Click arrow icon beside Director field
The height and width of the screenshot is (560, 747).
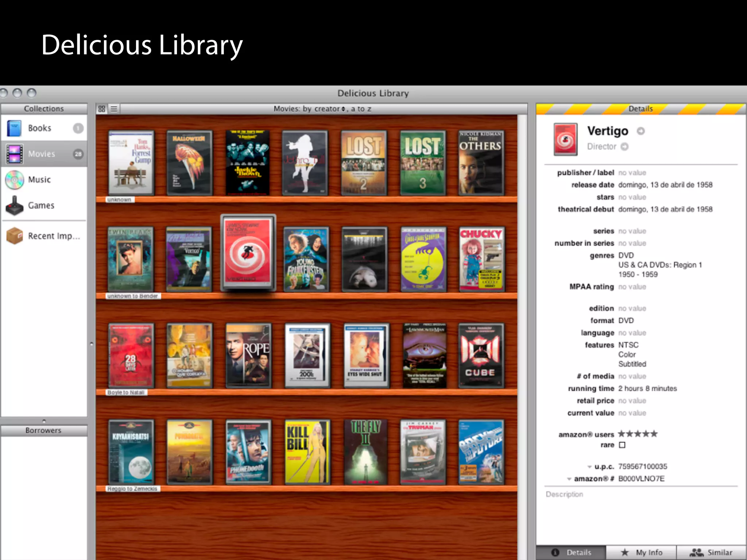[x=625, y=147]
